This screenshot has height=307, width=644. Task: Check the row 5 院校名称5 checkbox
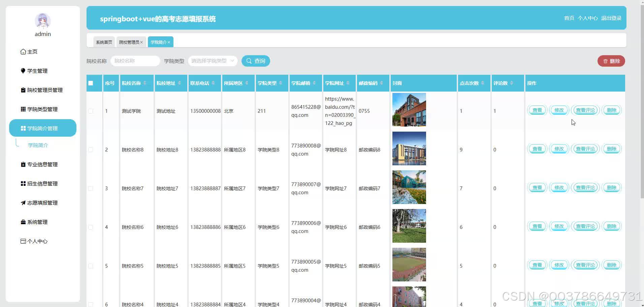(x=91, y=266)
